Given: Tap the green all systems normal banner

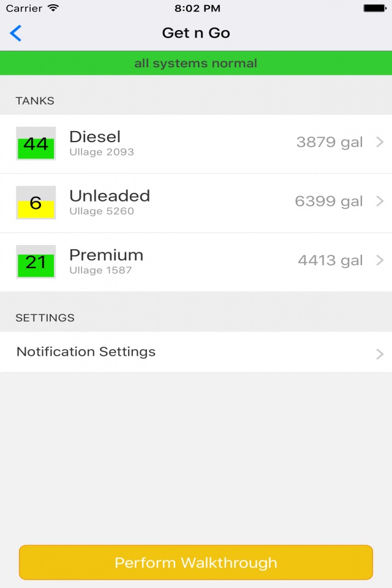Looking at the screenshot, I should tap(196, 63).
